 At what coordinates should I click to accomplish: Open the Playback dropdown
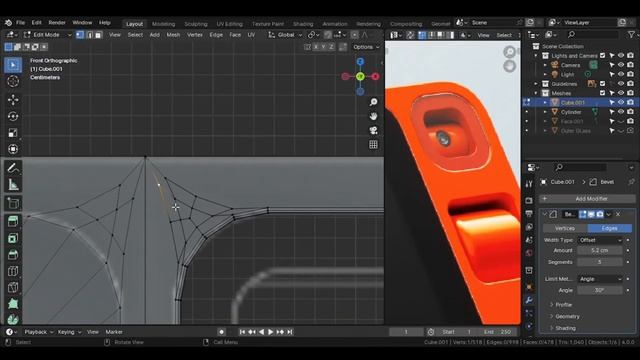pos(38,332)
